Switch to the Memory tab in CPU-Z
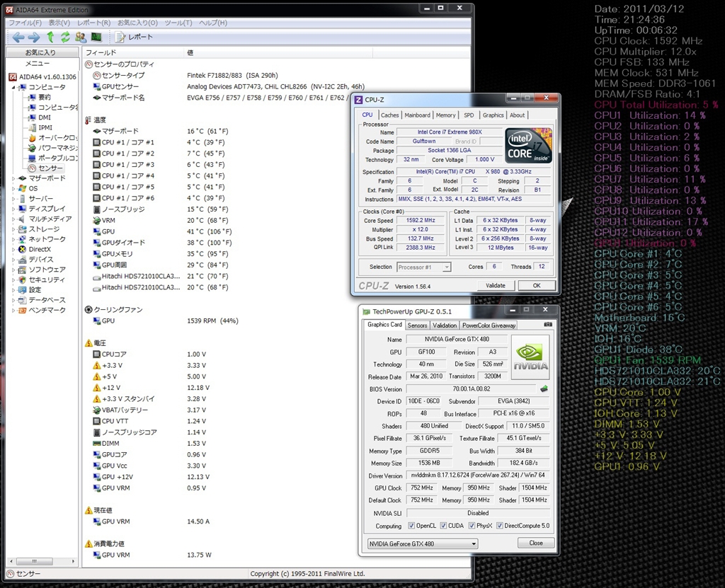The height and width of the screenshot is (588, 725). [x=446, y=115]
